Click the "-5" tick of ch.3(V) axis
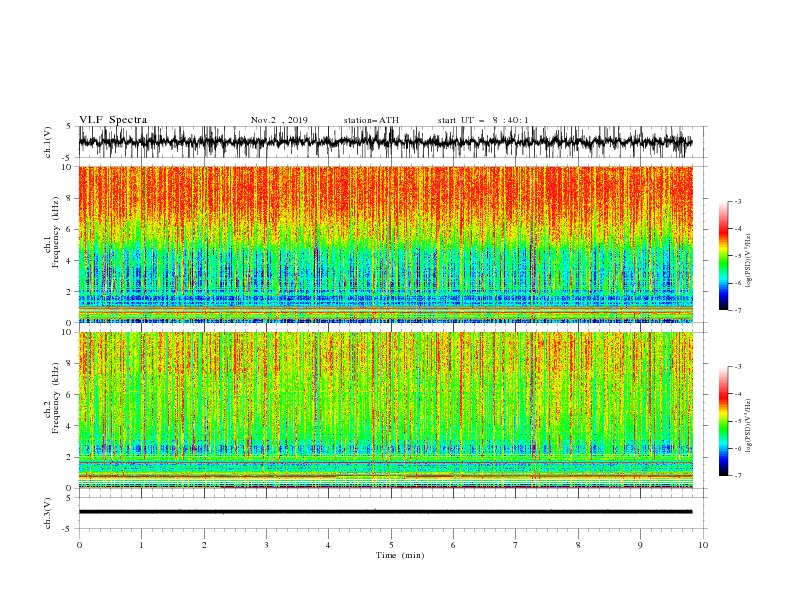The height and width of the screenshot is (612, 792). 68,529
